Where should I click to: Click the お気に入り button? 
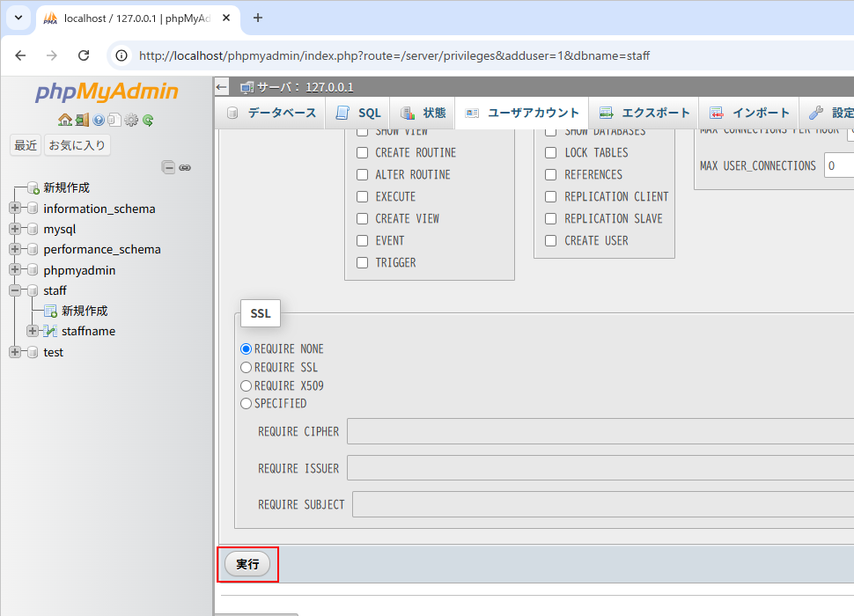tap(77, 145)
